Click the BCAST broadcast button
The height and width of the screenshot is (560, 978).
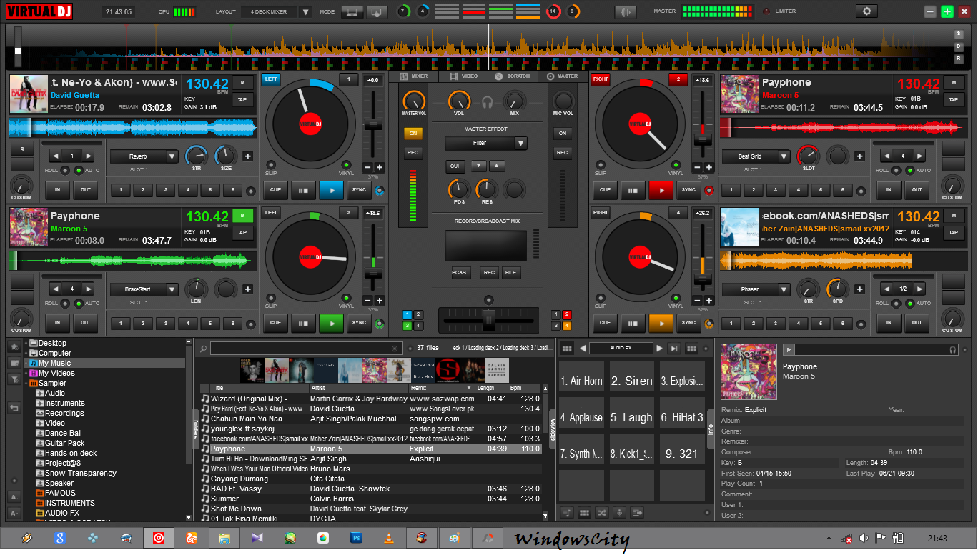tap(460, 273)
